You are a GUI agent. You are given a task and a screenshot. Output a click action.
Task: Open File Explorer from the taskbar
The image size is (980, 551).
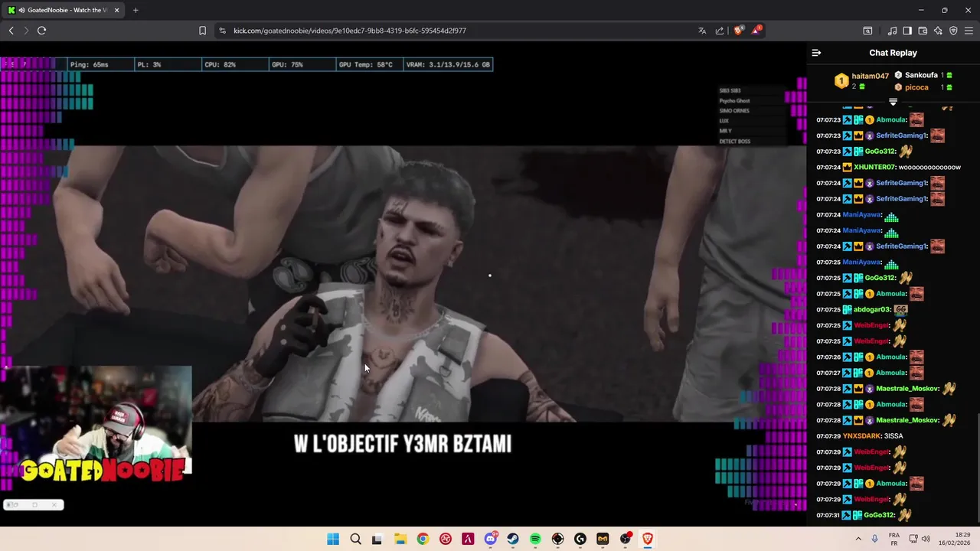(400, 539)
